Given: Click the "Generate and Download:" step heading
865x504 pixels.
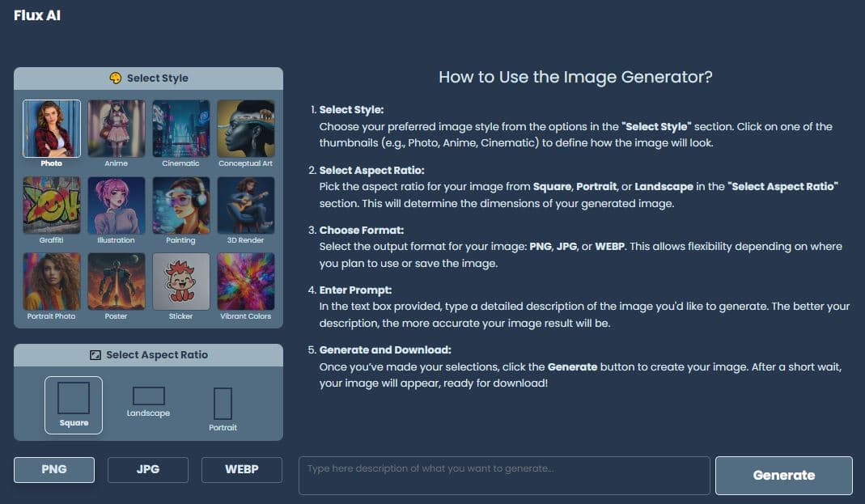Looking at the screenshot, I should (x=385, y=350).
